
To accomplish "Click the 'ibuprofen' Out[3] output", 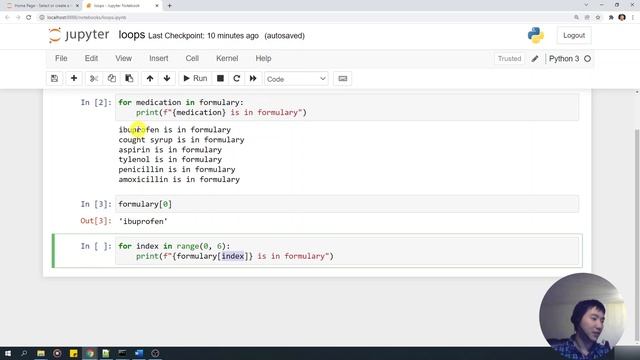I will click(x=143, y=221).
